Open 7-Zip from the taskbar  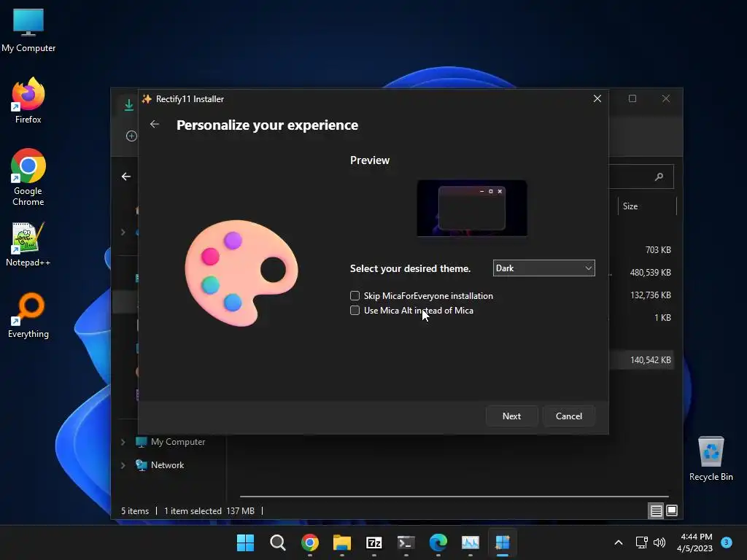pyautogui.click(x=374, y=542)
